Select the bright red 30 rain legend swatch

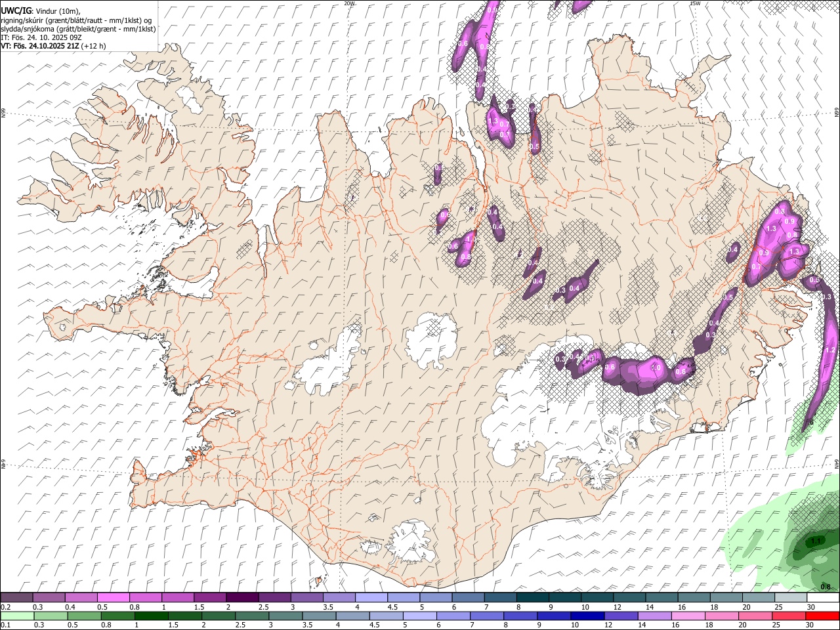822,616
